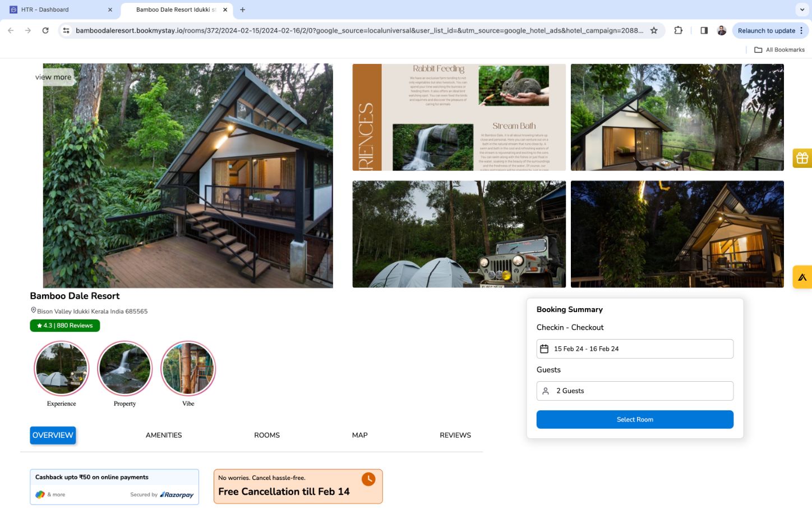Click the guest person icon
The width and height of the screenshot is (812, 508).
tap(546, 391)
